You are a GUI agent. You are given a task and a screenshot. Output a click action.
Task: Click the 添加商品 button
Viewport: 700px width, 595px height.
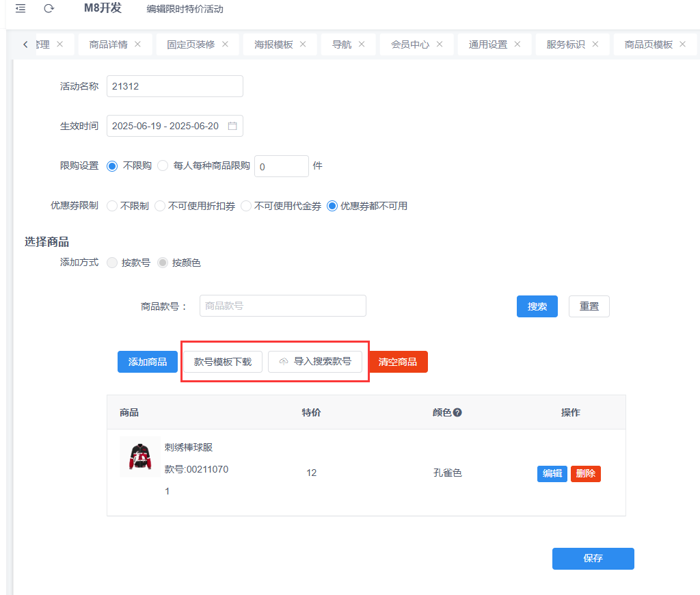[x=148, y=362]
